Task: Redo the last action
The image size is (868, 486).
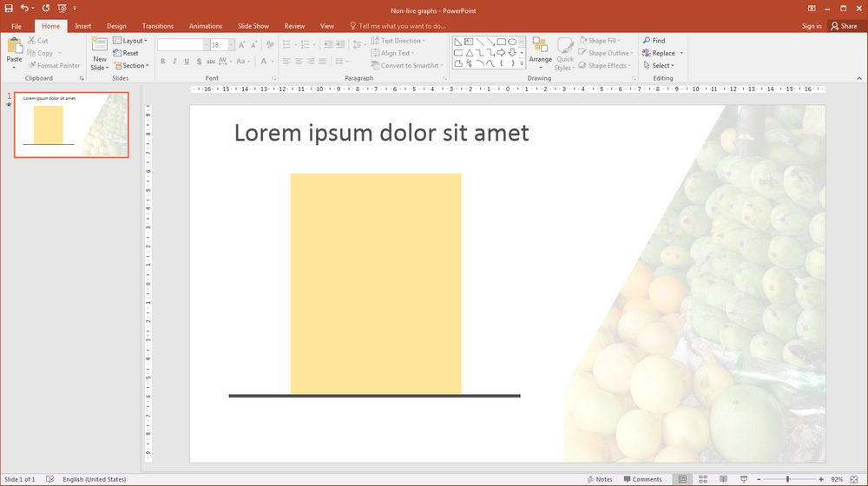Action: 46,9
